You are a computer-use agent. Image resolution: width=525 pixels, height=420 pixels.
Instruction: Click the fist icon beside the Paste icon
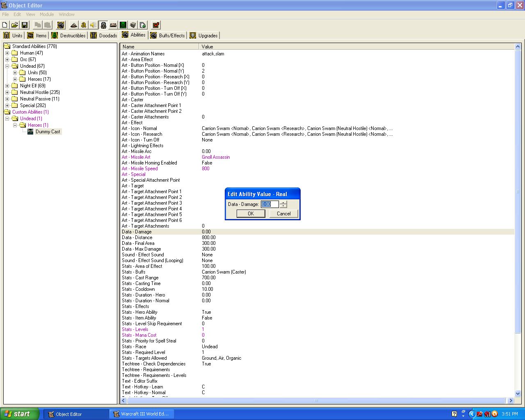[61, 25]
